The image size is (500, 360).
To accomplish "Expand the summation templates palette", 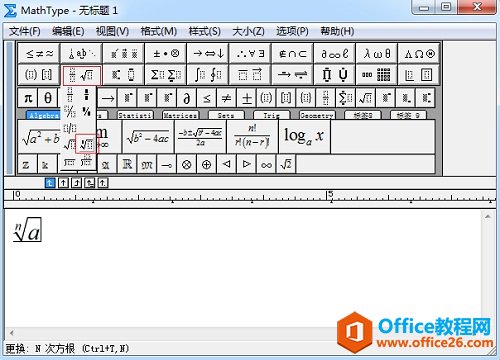I will point(166,75).
